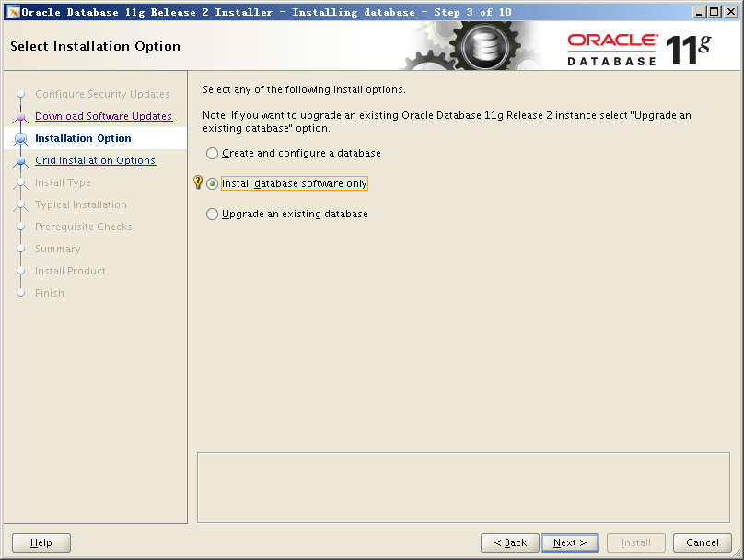
Task: Cancel the installation
Action: [x=702, y=542]
